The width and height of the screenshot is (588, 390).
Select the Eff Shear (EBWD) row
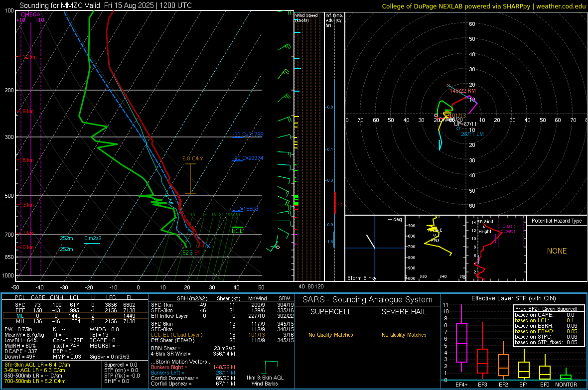(222, 340)
